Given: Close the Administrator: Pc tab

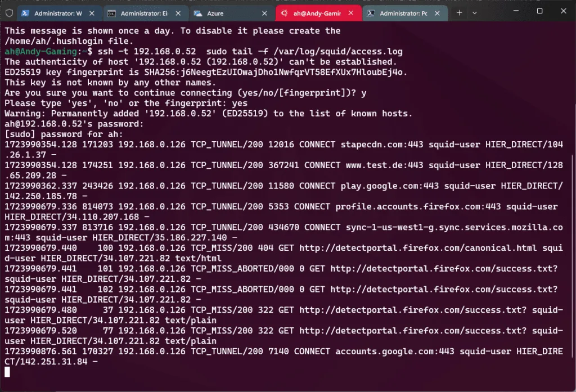Looking at the screenshot, I should coord(437,13).
